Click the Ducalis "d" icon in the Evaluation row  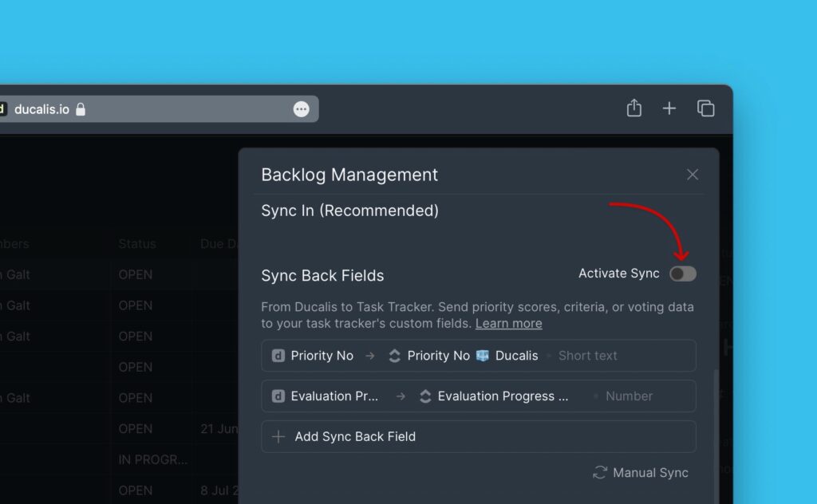pos(277,396)
